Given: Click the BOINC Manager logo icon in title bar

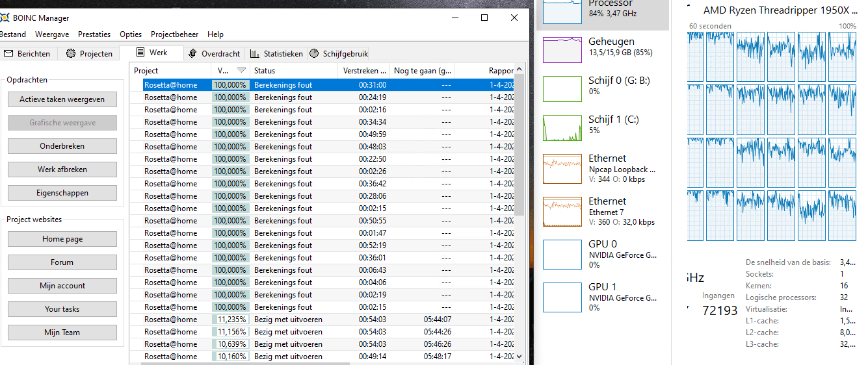Looking at the screenshot, I should point(4,18).
